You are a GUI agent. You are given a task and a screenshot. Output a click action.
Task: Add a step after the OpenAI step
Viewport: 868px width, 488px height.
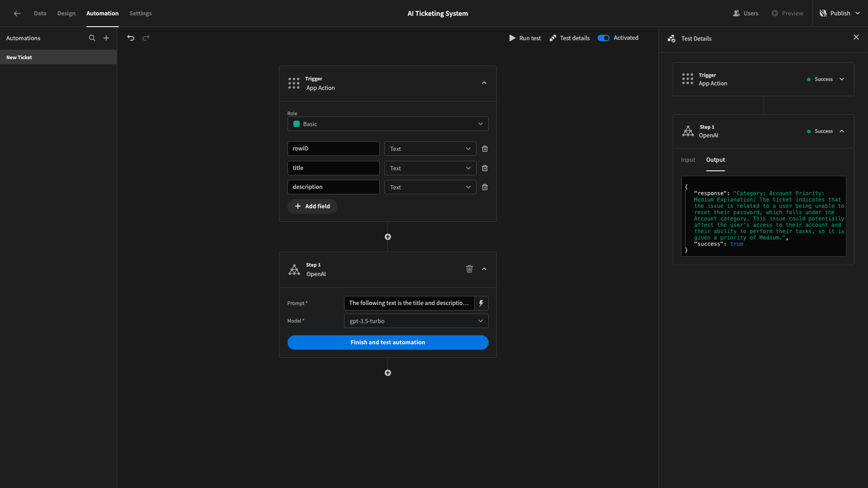click(x=388, y=373)
